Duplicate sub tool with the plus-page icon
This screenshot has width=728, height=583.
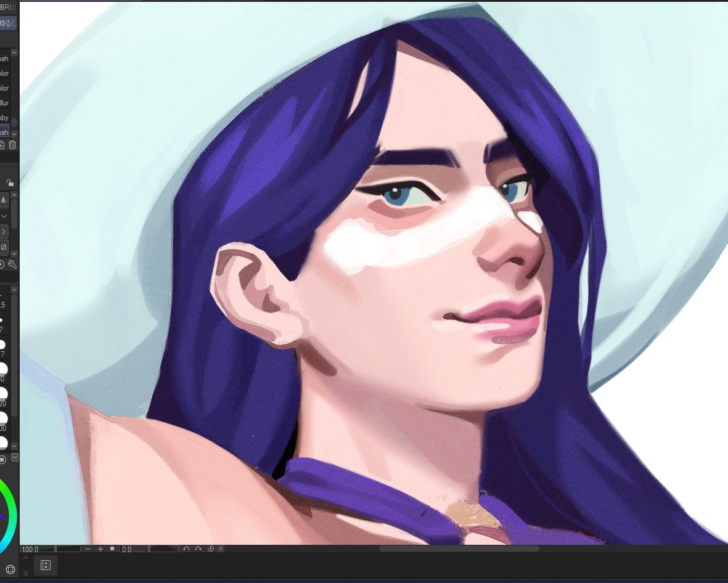pos(2,145)
